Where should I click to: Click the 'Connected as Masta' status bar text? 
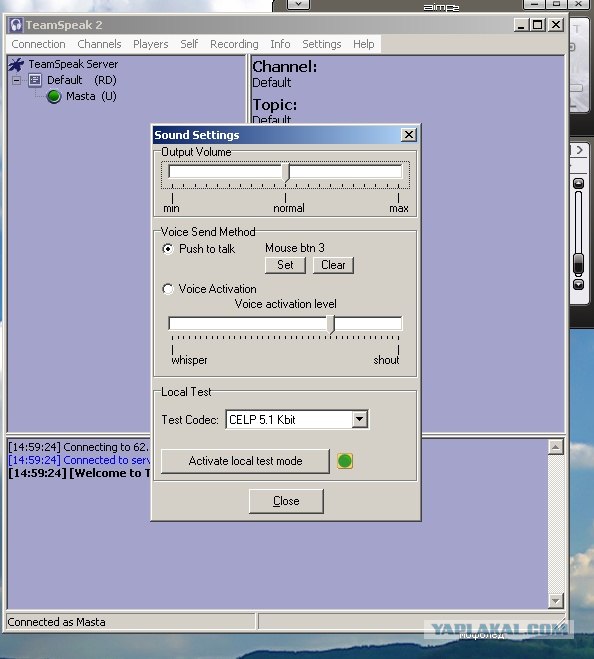[x=56, y=622]
